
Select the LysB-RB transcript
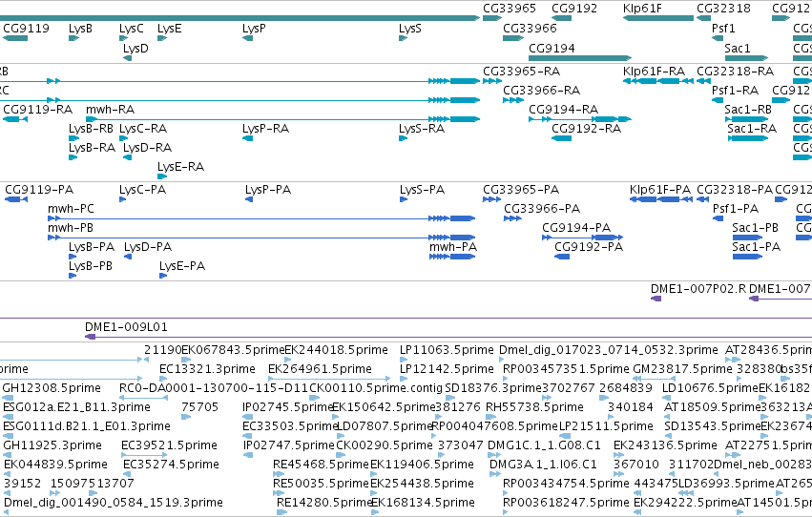73,138
